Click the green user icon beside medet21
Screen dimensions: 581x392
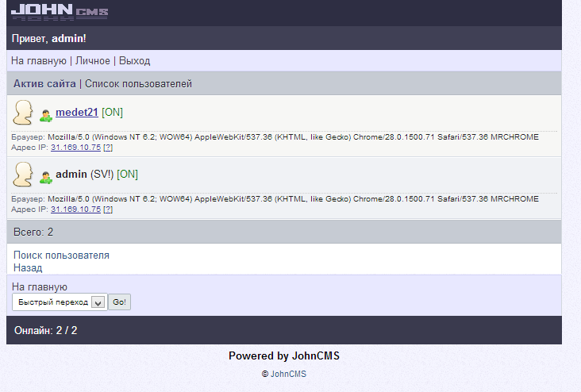[46, 116]
